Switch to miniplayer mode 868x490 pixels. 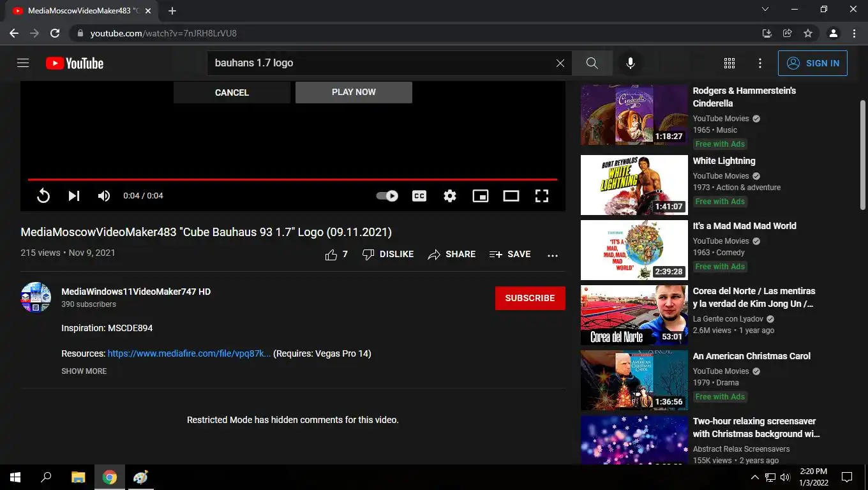click(481, 196)
